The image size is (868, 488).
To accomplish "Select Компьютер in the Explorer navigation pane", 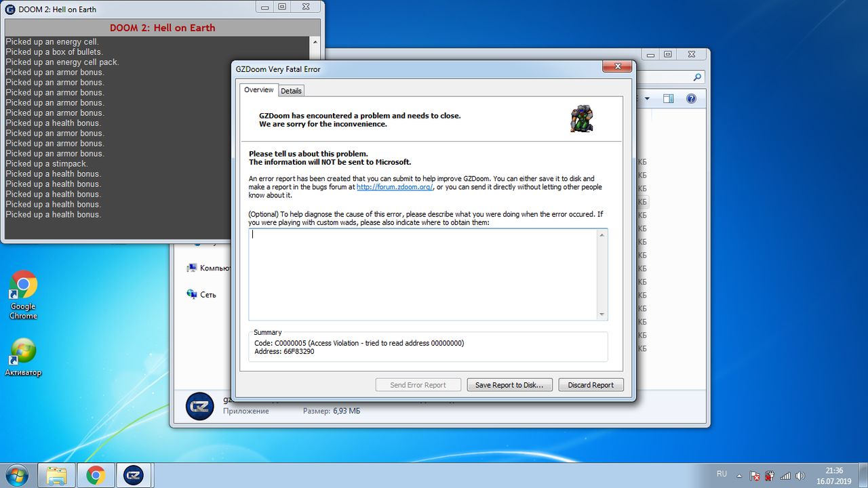I will coord(208,268).
